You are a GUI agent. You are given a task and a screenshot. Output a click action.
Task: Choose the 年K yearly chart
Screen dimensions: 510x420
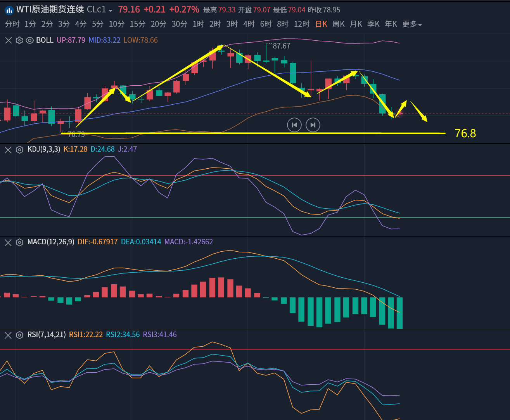tap(391, 24)
